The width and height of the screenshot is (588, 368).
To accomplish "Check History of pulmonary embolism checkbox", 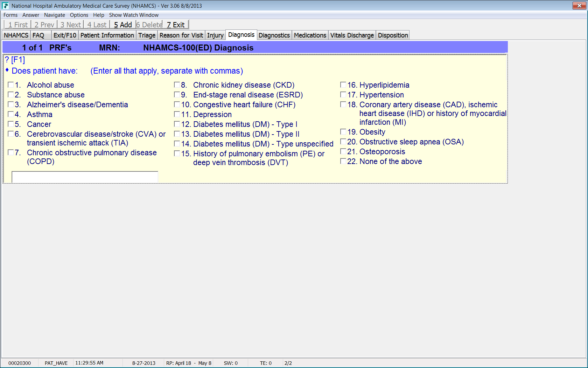I will [177, 154].
